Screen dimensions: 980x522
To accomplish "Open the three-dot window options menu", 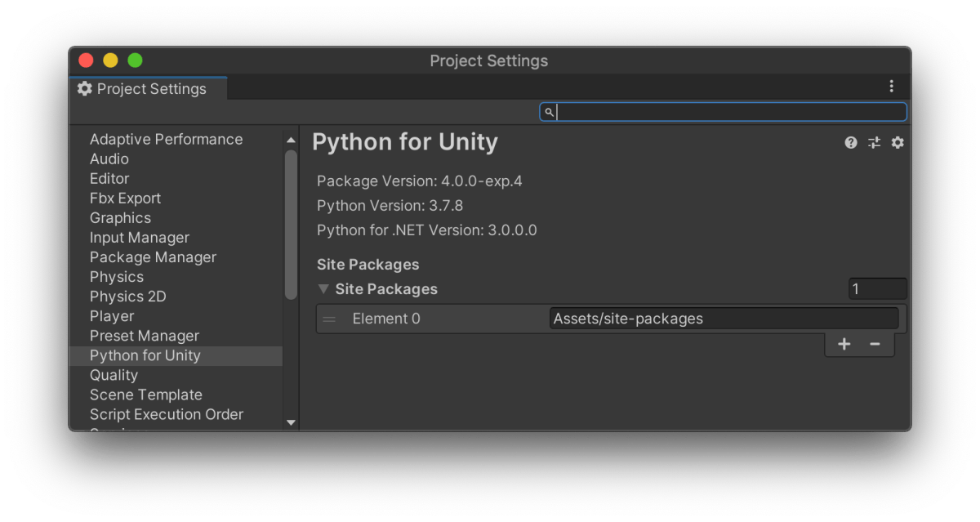I will (x=891, y=87).
